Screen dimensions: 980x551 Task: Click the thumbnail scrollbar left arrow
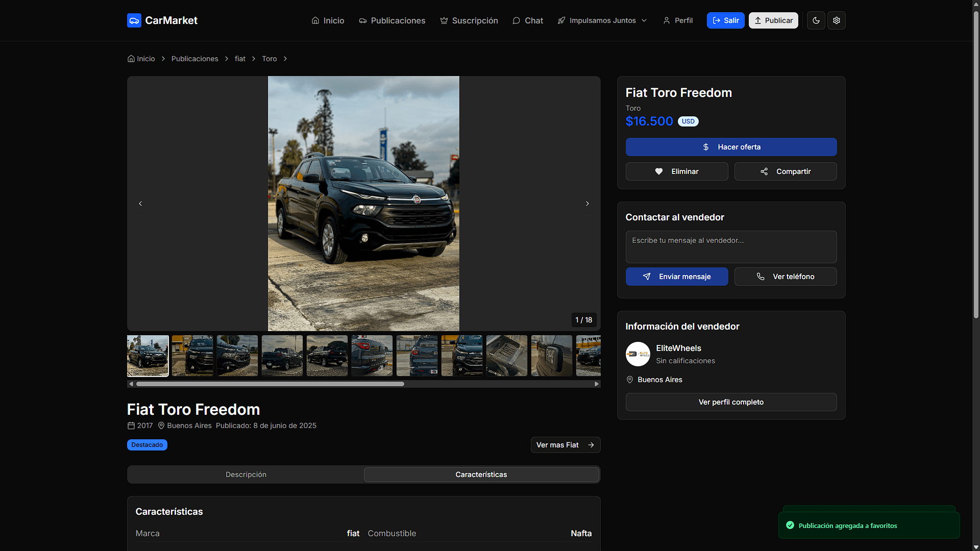[x=131, y=384]
